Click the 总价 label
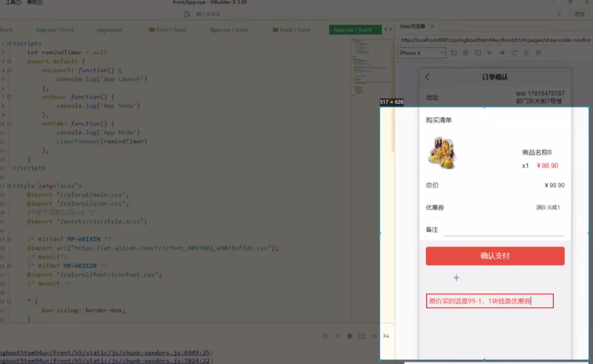Image resolution: width=593 pixels, height=364 pixels. [432, 185]
